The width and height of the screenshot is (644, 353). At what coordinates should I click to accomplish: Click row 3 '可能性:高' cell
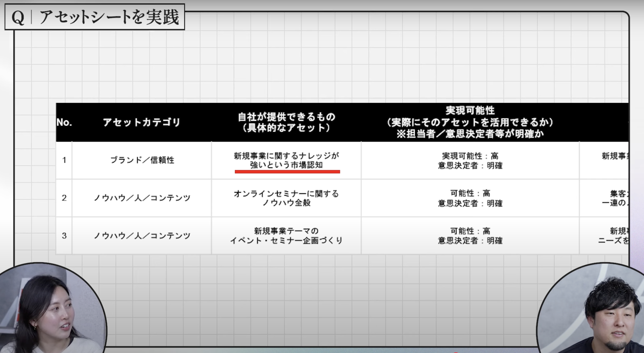pyautogui.click(x=470, y=236)
